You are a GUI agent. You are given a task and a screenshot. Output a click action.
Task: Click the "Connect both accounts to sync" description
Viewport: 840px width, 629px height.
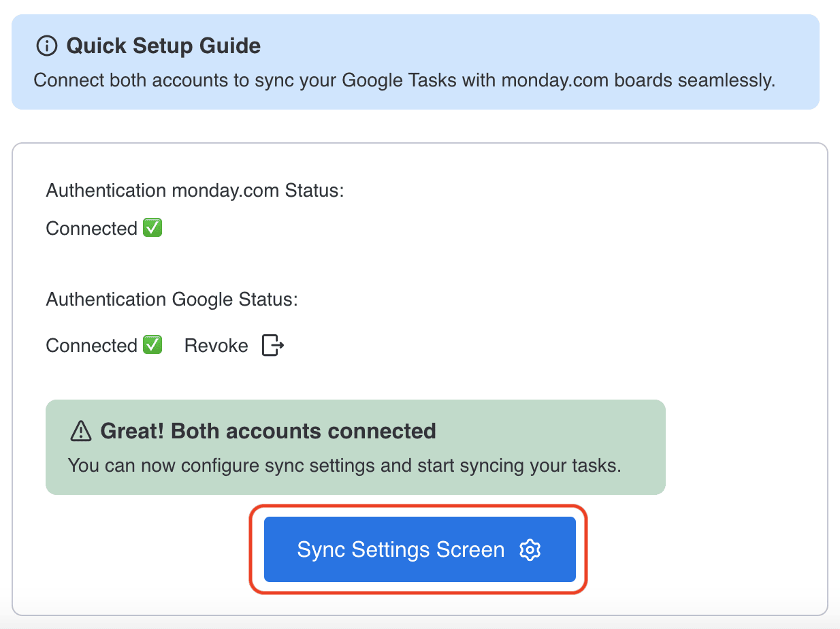[x=404, y=80]
